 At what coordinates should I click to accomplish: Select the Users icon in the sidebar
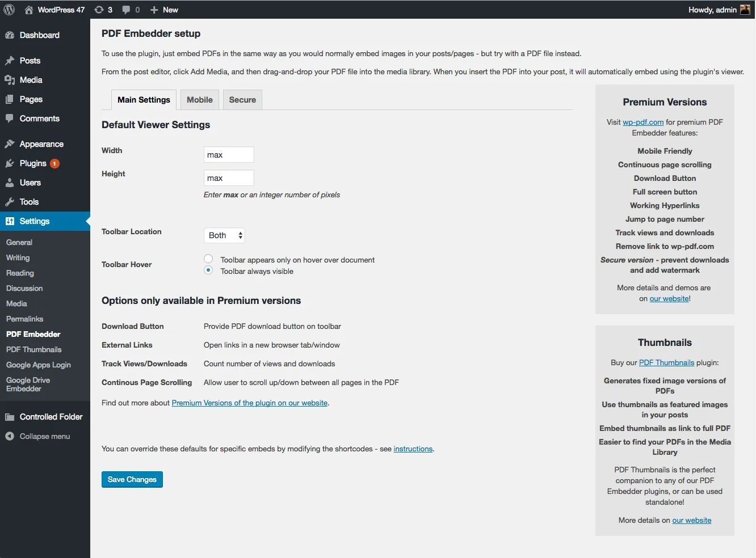coord(10,183)
